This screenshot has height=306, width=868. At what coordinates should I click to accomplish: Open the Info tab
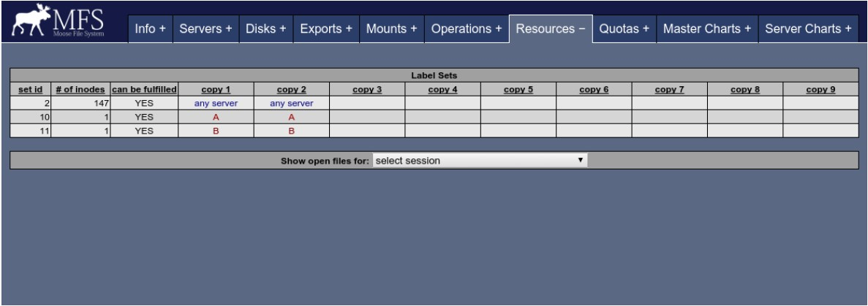tap(151, 28)
